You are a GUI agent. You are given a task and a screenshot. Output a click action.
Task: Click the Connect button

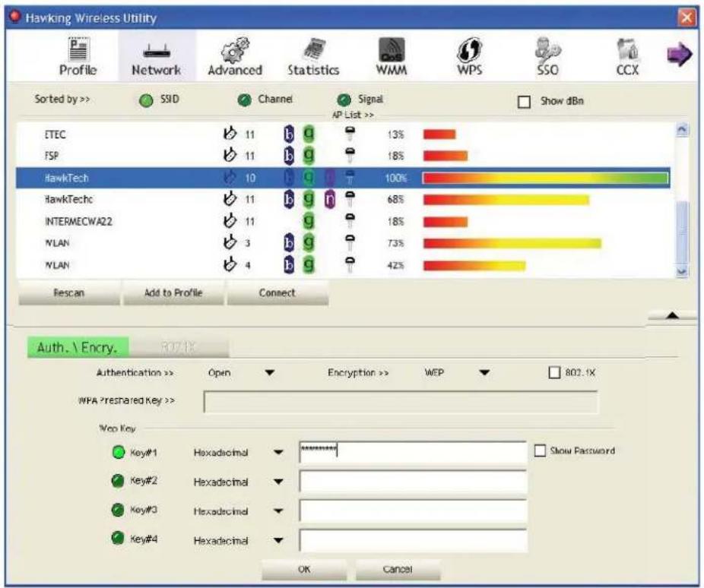(x=277, y=293)
